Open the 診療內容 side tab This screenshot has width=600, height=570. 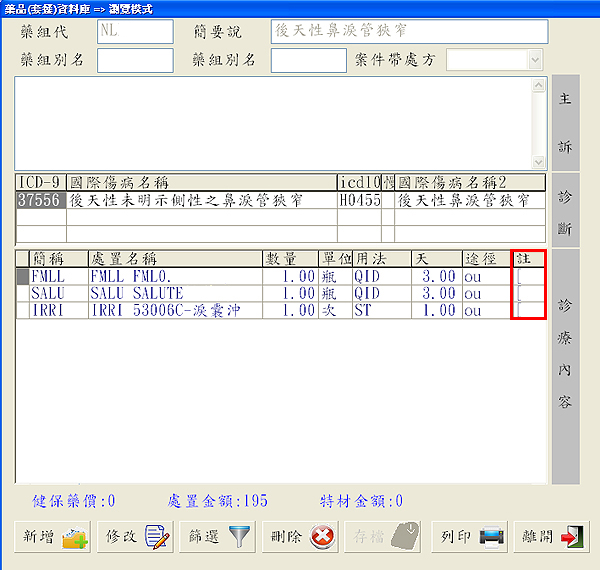(565, 366)
